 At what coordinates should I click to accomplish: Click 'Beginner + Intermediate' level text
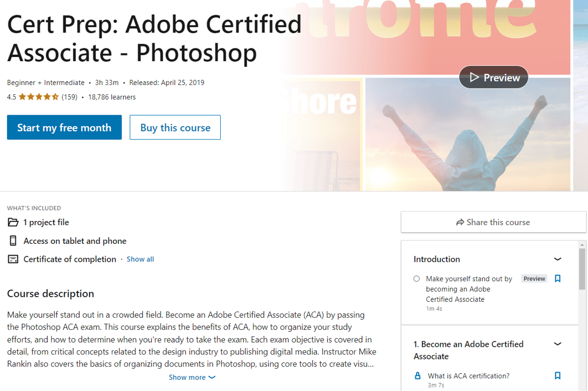pyautogui.click(x=46, y=82)
